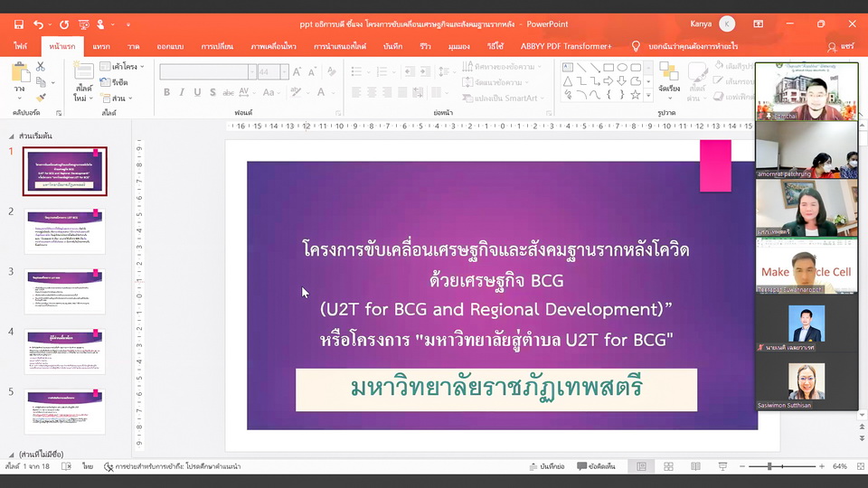Viewport: 868px width, 488px height.
Task: Click the Undo arrow icon
Action: (38, 24)
